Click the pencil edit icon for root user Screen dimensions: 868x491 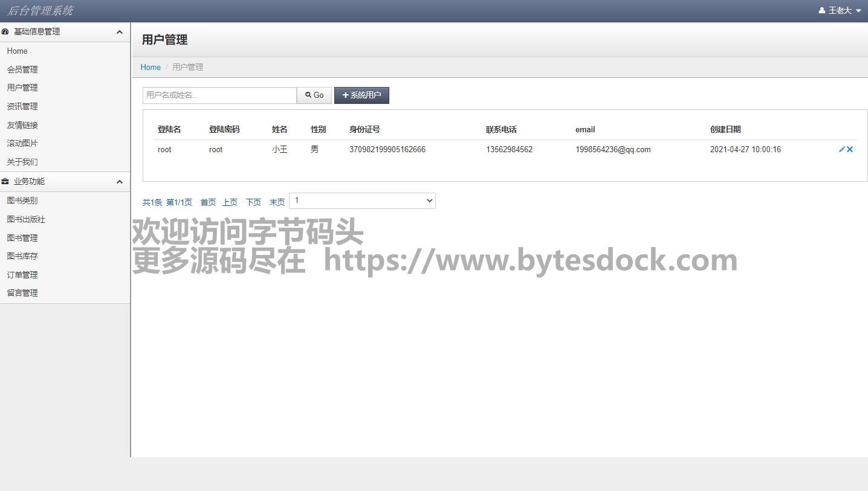[x=841, y=149]
